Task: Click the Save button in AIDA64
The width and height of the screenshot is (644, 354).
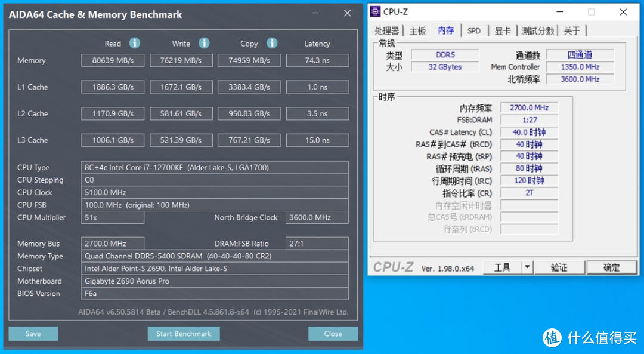Action: [x=33, y=333]
